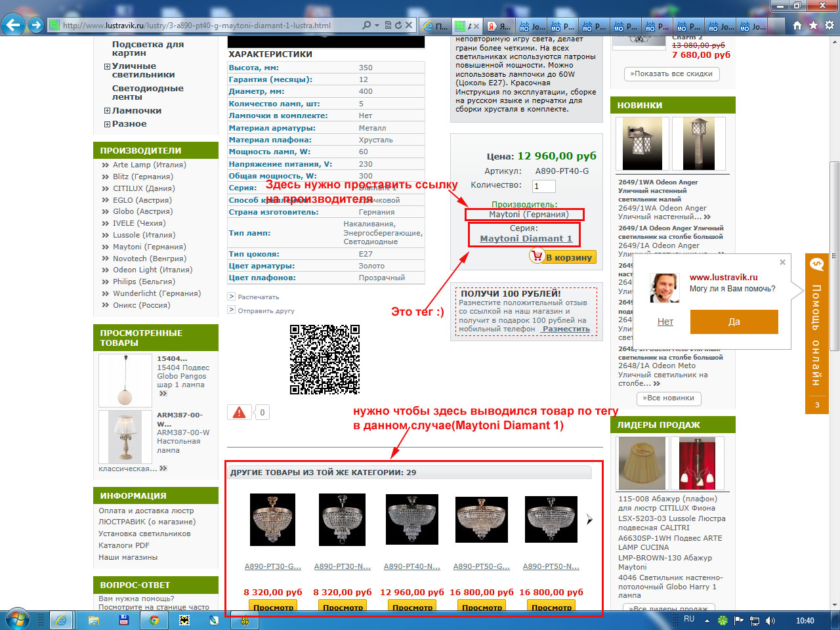The height and width of the screenshot is (630, 840).
Task: Close the online help chat popup
Action: (782, 262)
